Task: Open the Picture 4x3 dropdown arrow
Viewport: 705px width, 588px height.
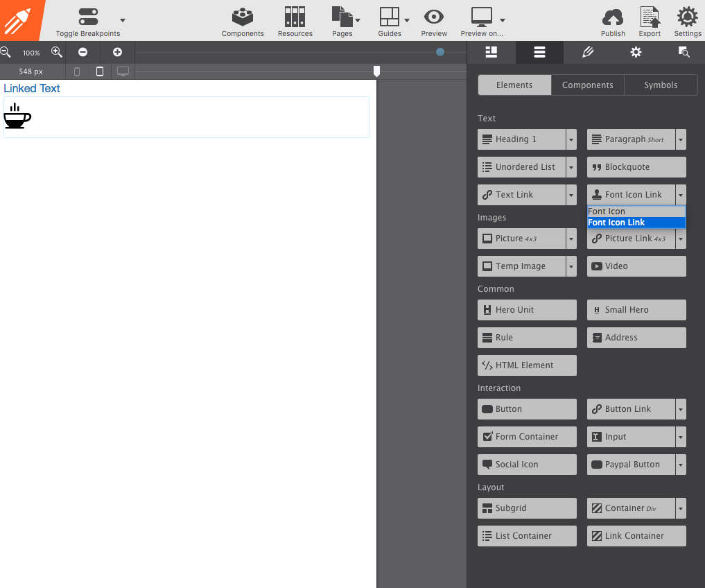Action: tap(571, 239)
